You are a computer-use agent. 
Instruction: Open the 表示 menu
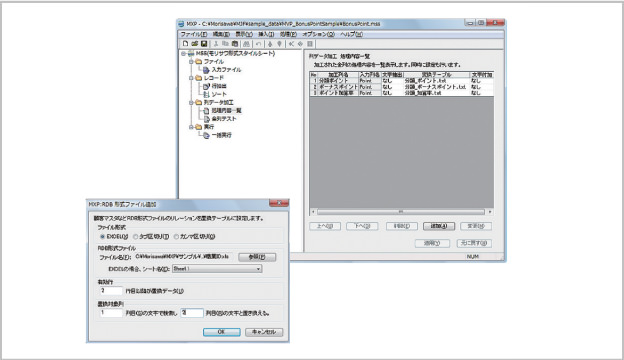point(244,34)
